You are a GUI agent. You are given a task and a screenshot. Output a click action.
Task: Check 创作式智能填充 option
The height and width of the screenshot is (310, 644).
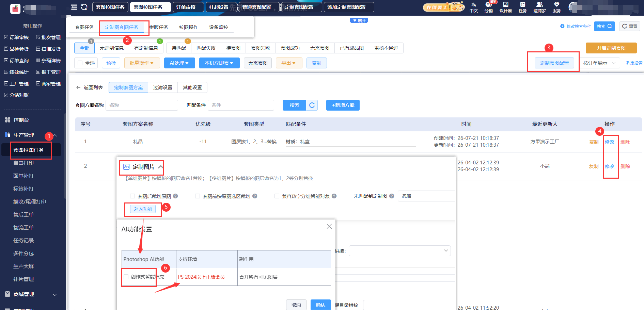click(126, 277)
